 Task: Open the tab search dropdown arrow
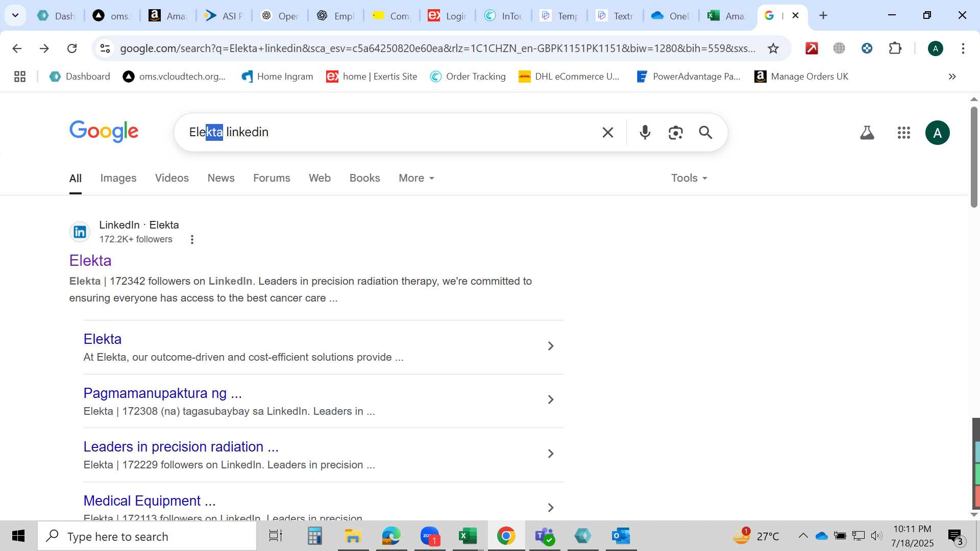[15, 15]
